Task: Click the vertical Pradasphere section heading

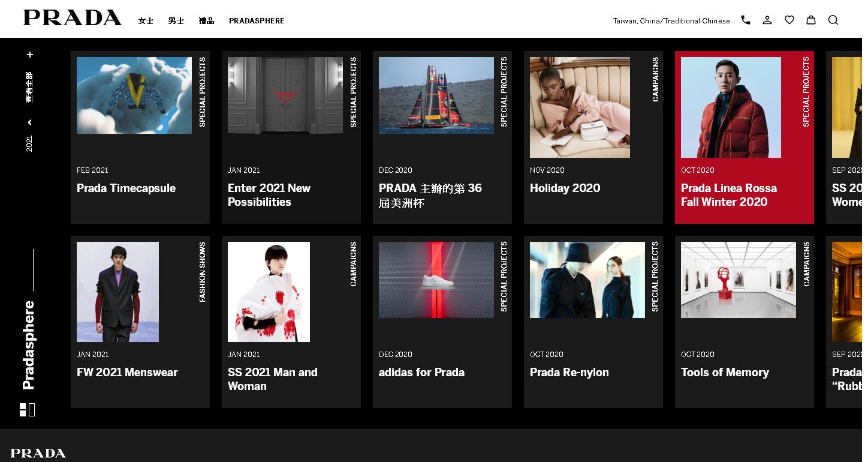Action: (28, 345)
